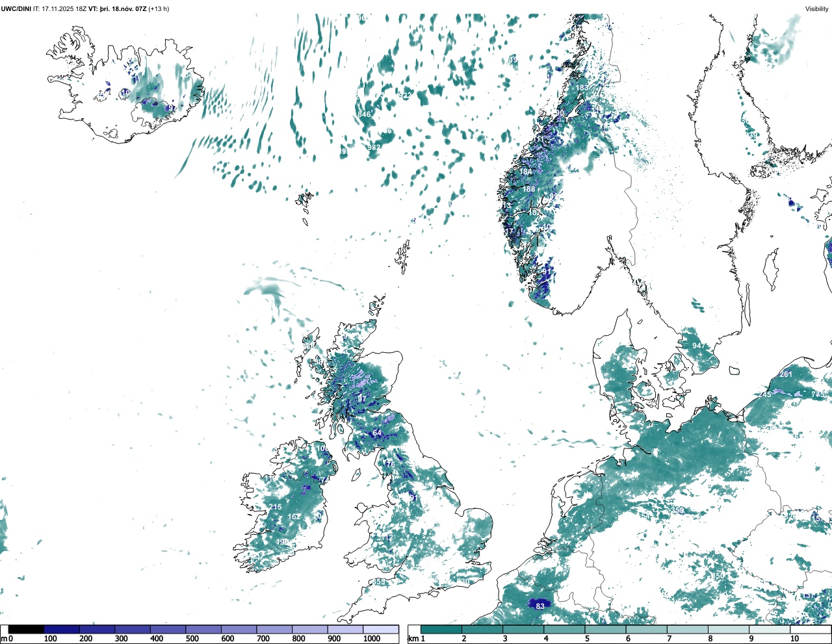Click the 'UWC/DINI' model name text
Screen dimensions: 832x644
16,9
